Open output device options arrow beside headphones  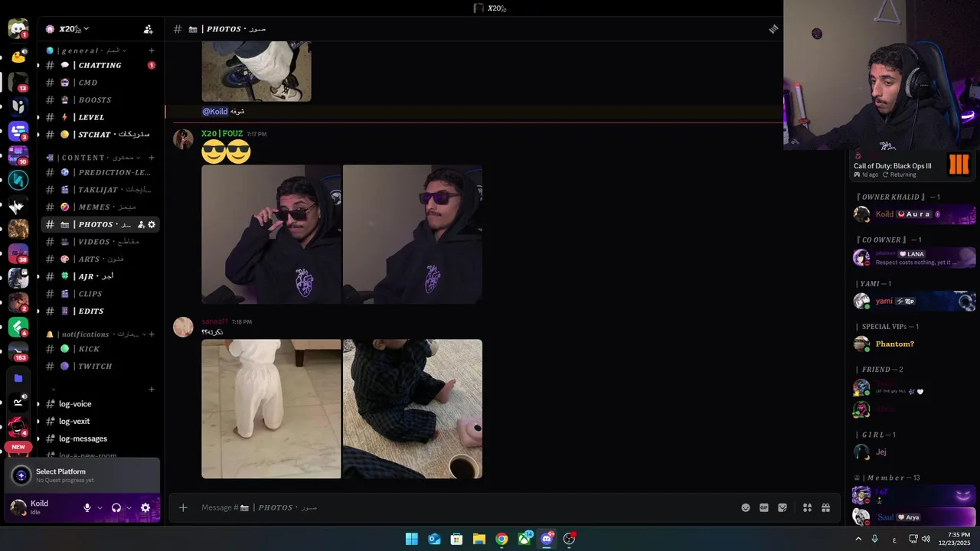[129, 507]
